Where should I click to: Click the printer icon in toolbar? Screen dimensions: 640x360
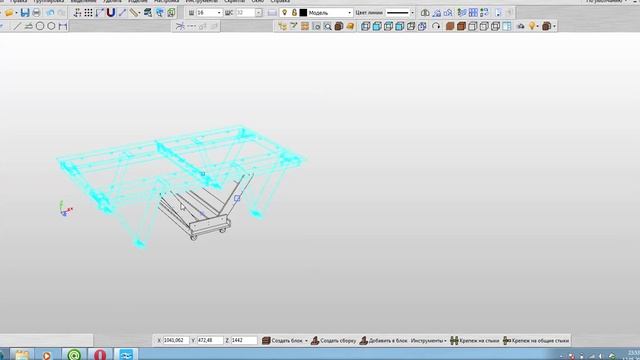click(x=36, y=13)
